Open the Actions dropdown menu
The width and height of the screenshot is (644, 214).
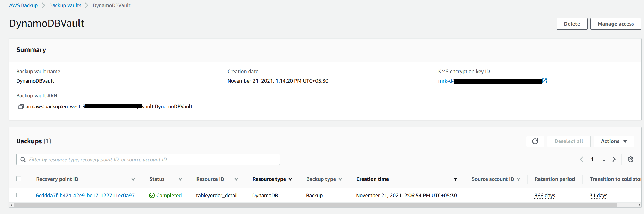(x=614, y=141)
